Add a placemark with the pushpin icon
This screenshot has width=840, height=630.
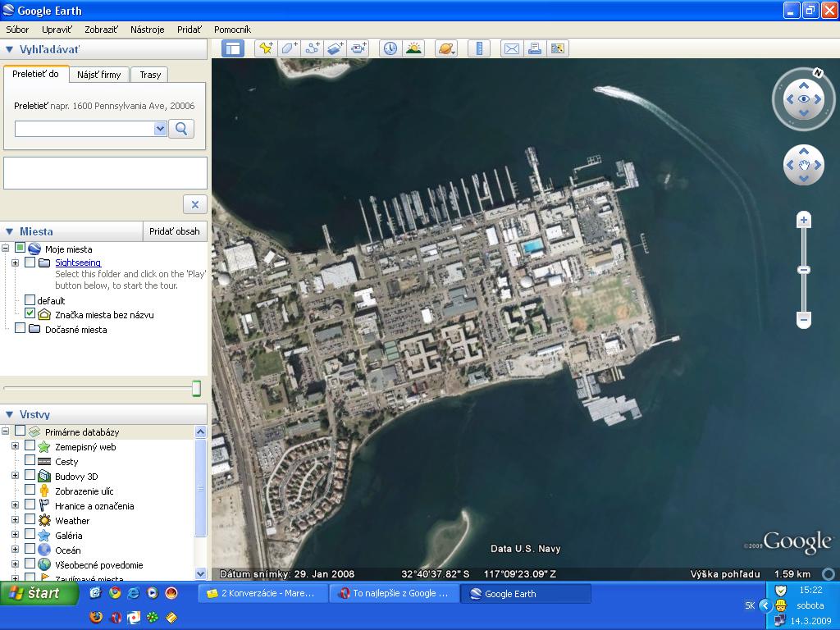pos(266,48)
